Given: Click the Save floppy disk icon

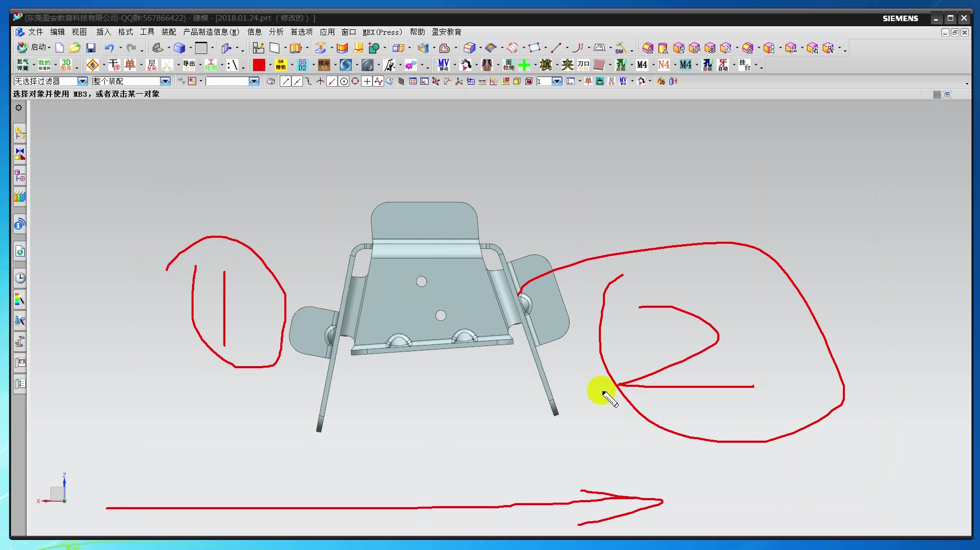Looking at the screenshot, I should [91, 48].
